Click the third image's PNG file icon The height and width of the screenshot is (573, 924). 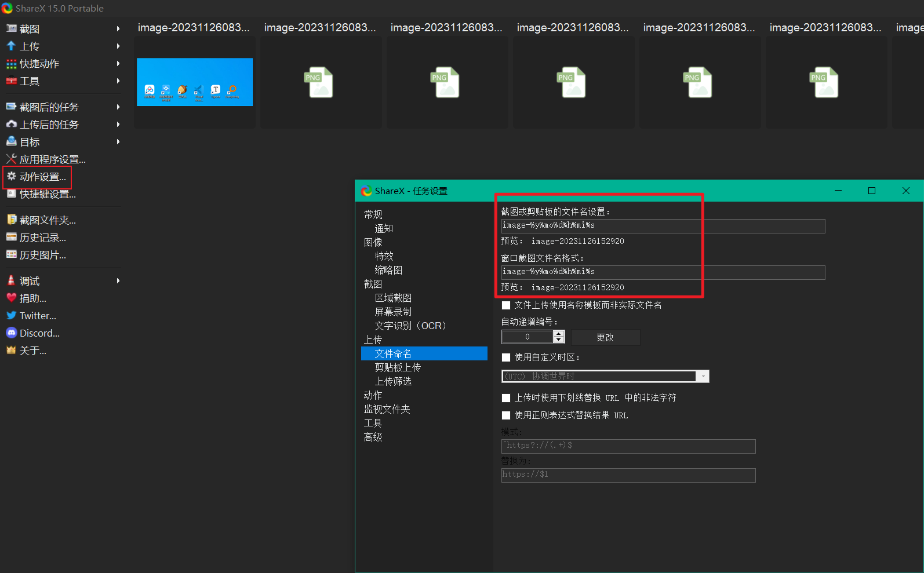pos(445,82)
